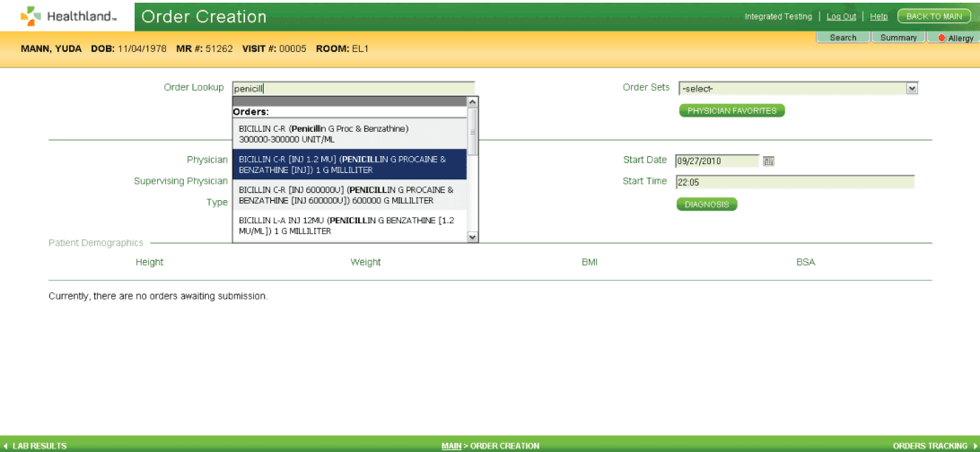Choose BICILLIN C-R INJ 1.2 MU order
The height and width of the screenshot is (452, 980).
pos(349,164)
